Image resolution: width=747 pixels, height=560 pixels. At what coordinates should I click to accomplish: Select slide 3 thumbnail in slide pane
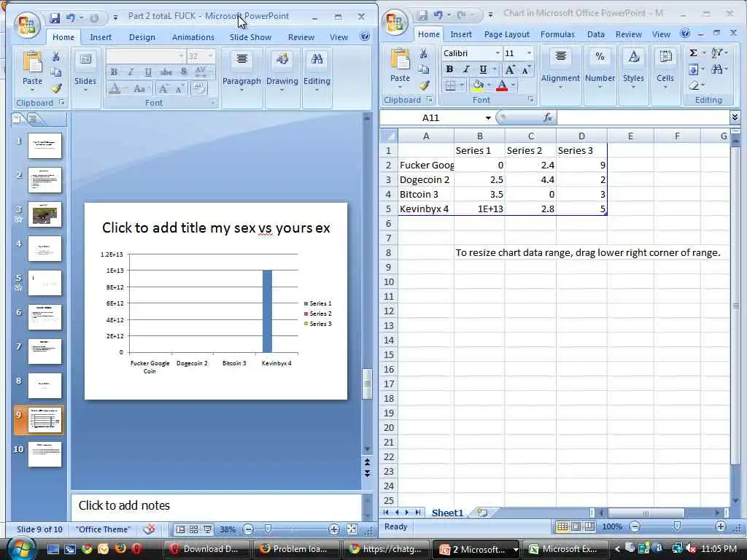click(x=44, y=214)
